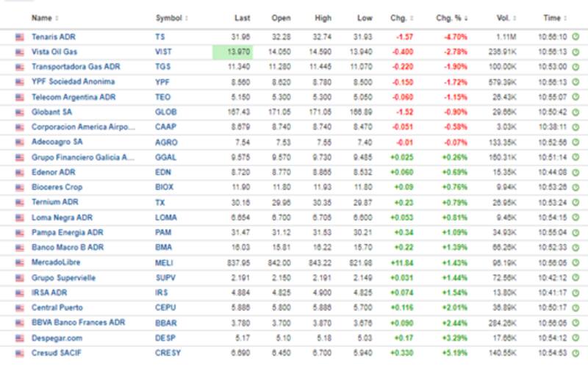588x366 pixels.
Task: Sort rows by Time column header
Action: click(x=553, y=17)
